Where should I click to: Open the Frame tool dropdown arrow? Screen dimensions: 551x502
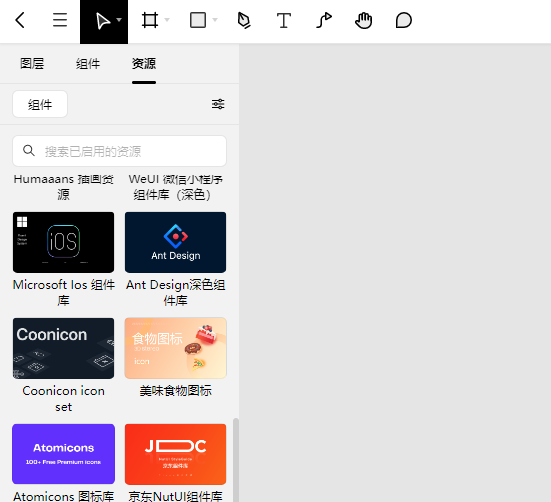pyautogui.click(x=167, y=20)
